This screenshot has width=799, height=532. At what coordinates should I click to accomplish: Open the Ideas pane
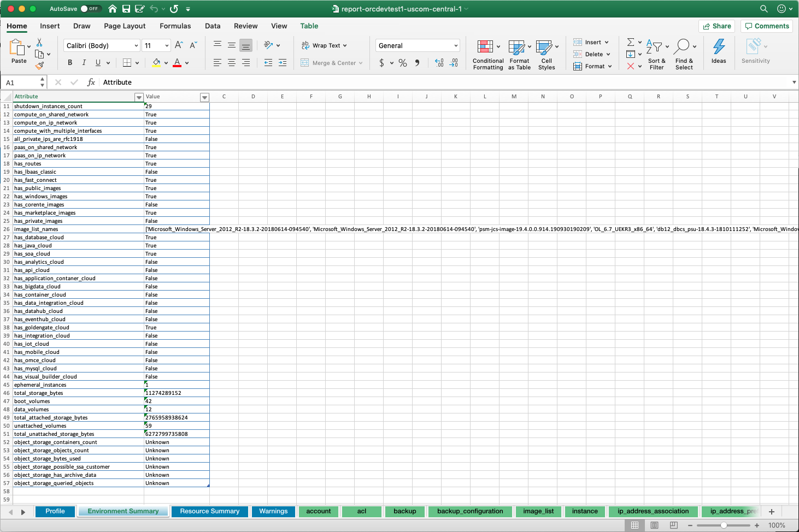(x=718, y=52)
